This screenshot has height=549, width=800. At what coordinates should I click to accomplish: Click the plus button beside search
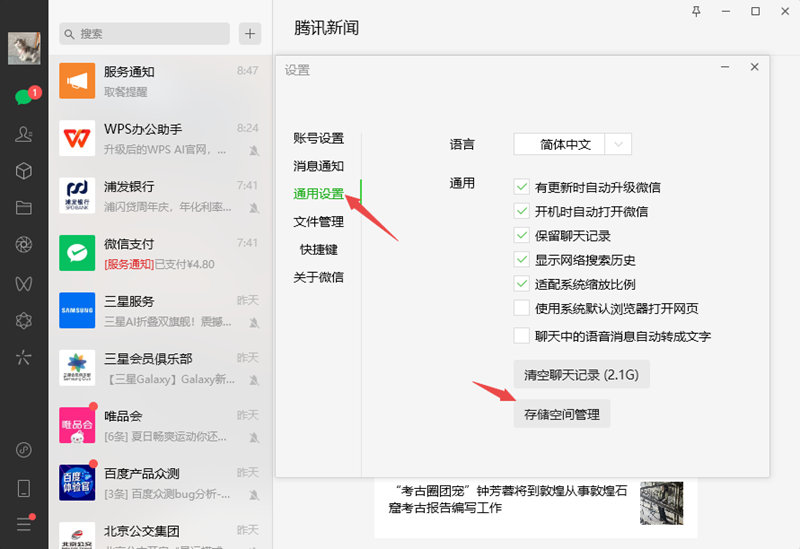(x=250, y=34)
